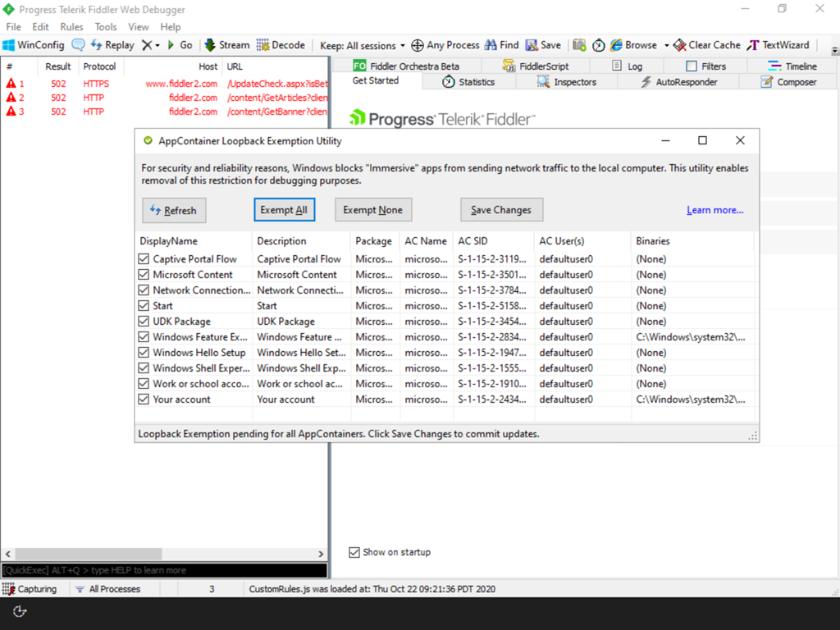Click the Stream toolbar icon
This screenshot has width=840, height=630.
[210, 45]
